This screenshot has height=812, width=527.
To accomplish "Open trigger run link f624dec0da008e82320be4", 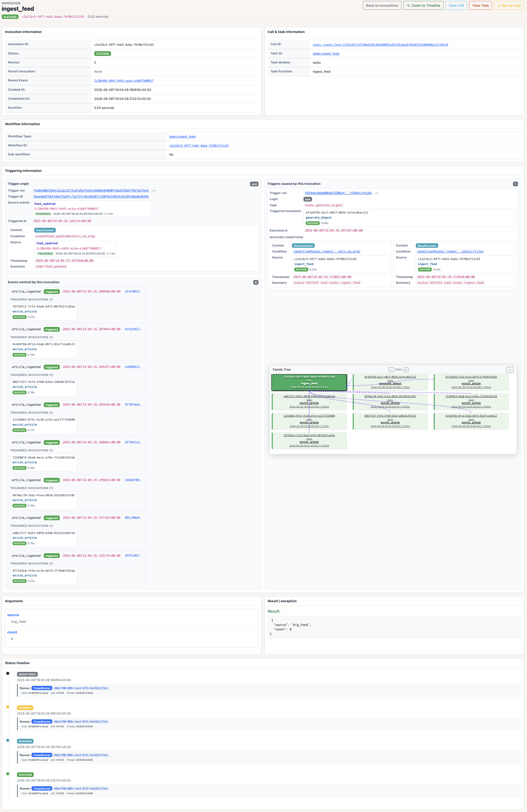I will click(338, 193).
